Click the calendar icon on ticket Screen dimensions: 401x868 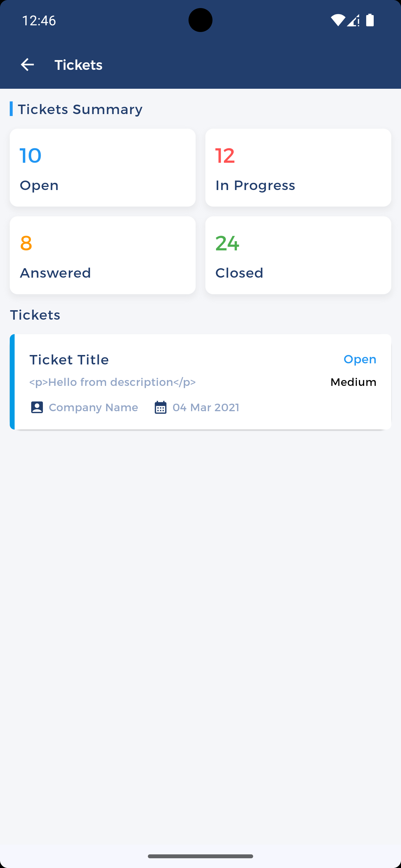160,407
